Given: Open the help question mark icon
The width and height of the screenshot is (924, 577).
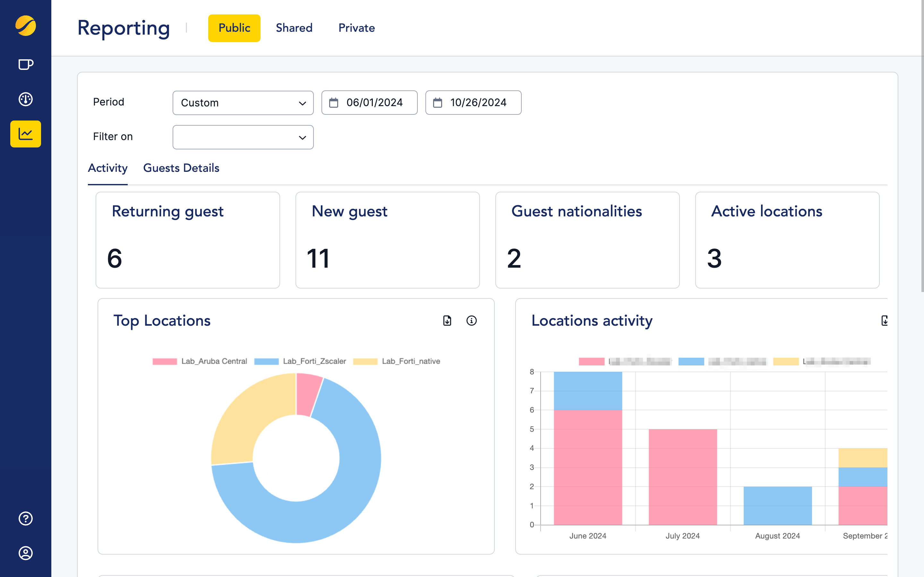Looking at the screenshot, I should 26,519.
